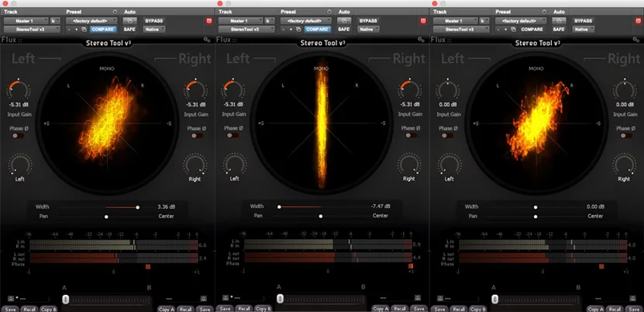The height and width of the screenshot is (312, 644).
Task: Toggle left channel Phase Ø switch in middle window
Action: pos(232,136)
